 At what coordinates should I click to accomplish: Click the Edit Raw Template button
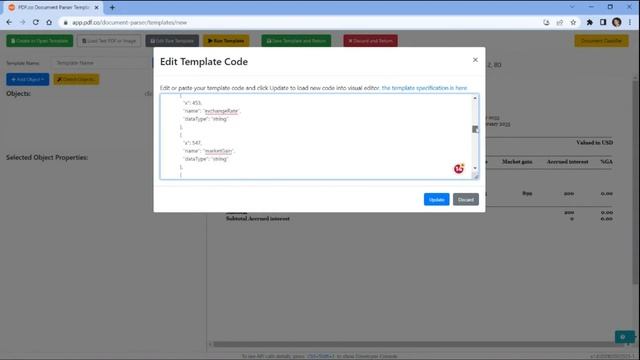[172, 41]
